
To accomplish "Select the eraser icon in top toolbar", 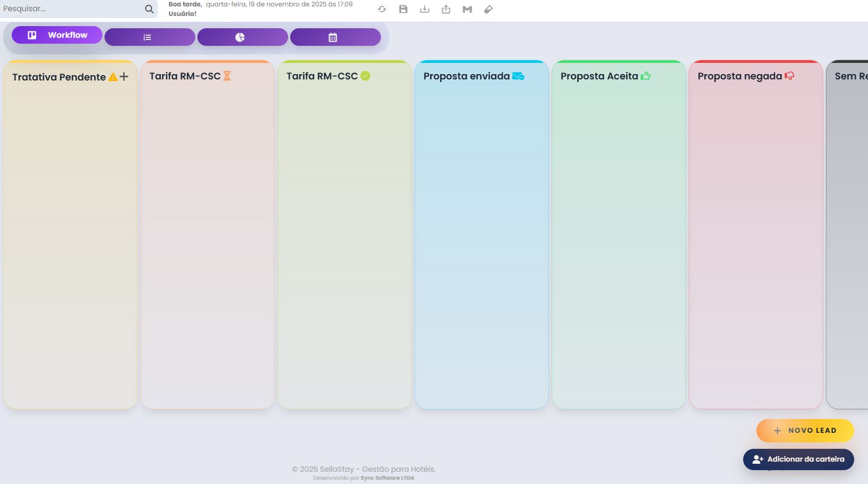I will pyautogui.click(x=488, y=9).
